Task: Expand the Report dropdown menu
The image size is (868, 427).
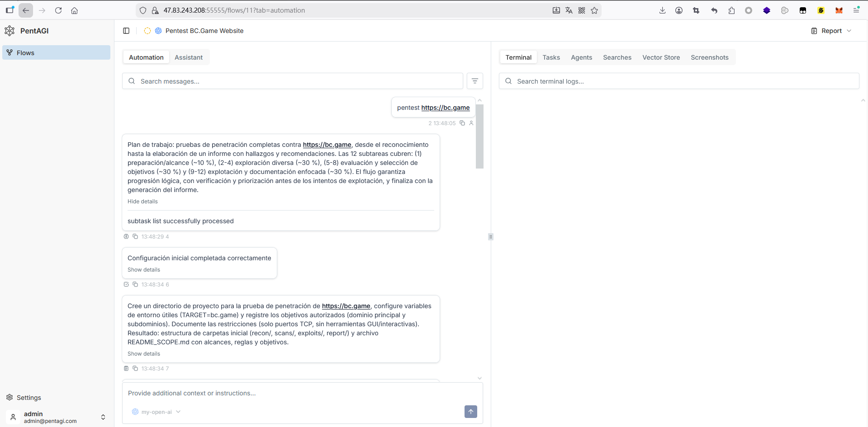Action: (x=831, y=31)
